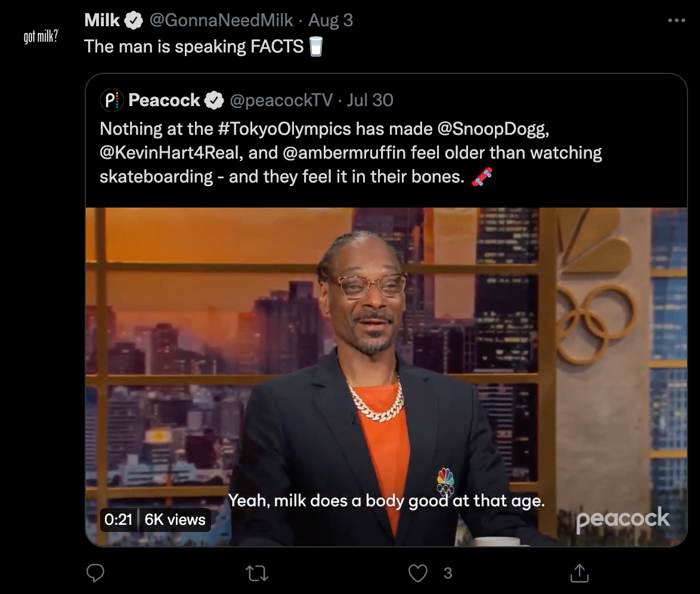
Task: Click the Aug 3 tweet timestamp
Action: tap(331, 20)
